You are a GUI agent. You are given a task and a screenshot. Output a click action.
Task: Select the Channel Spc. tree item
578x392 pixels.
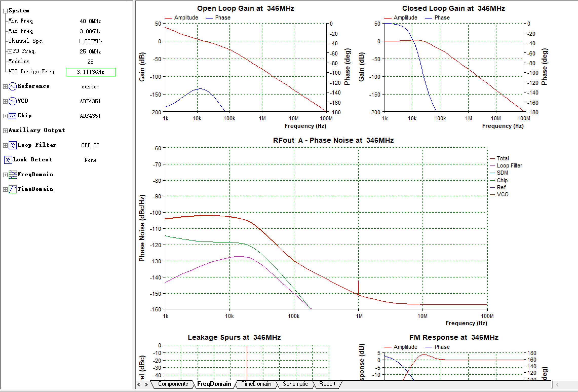tap(26, 41)
